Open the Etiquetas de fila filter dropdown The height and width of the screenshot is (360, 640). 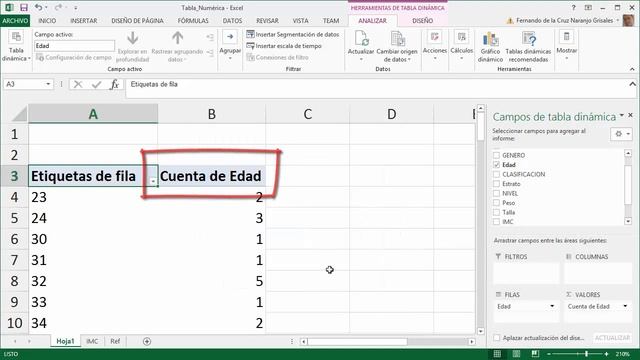[153, 180]
